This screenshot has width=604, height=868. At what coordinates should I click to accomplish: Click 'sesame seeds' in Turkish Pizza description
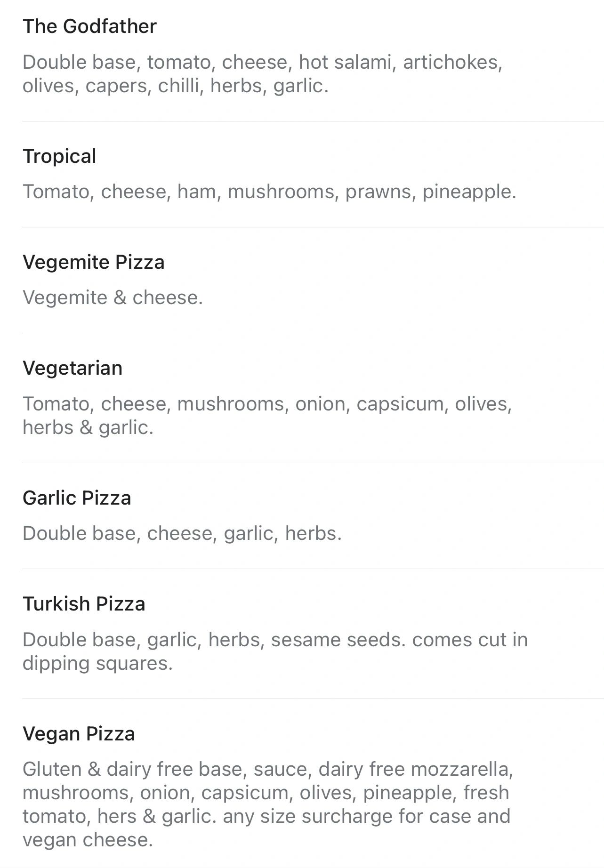click(x=338, y=640)
